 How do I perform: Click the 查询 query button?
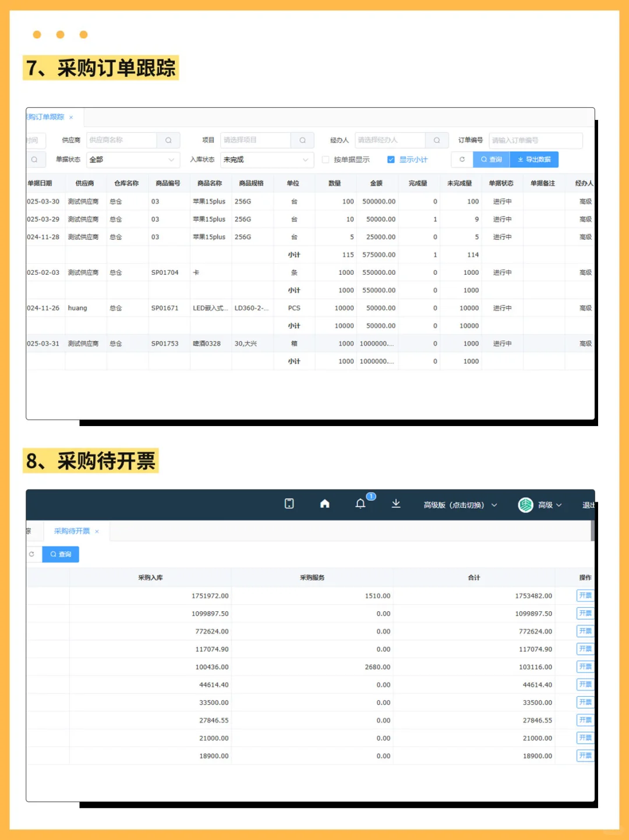491,159
